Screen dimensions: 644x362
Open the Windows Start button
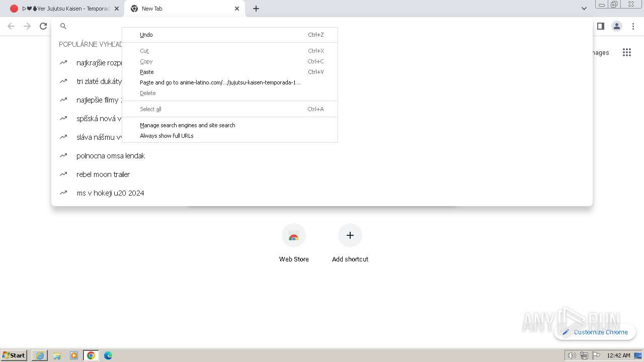[14, 355]
